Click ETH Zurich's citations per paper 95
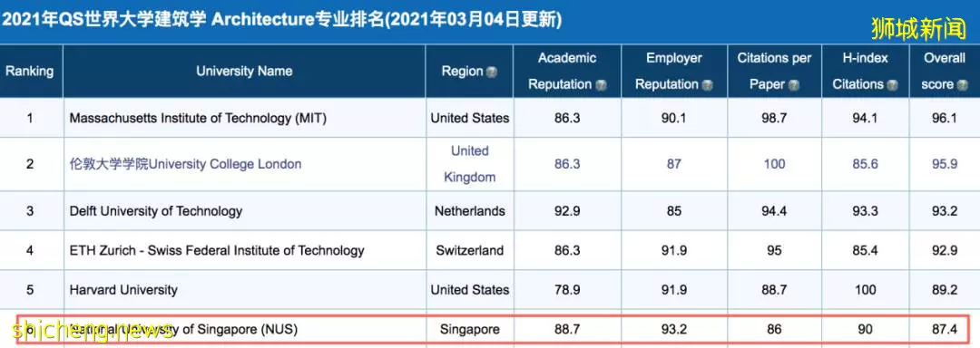The image size is (980, 348). 774,251
